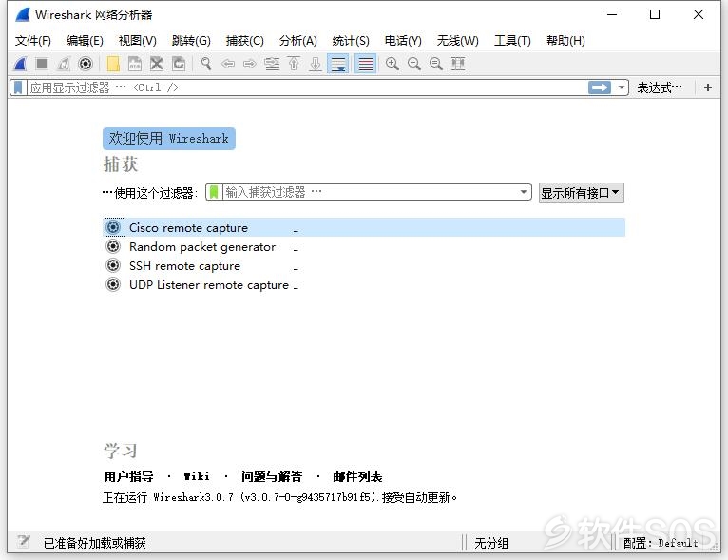728x560 pixels.
Task: Open 电话(Y) menu
Action: tap(403, 41)
